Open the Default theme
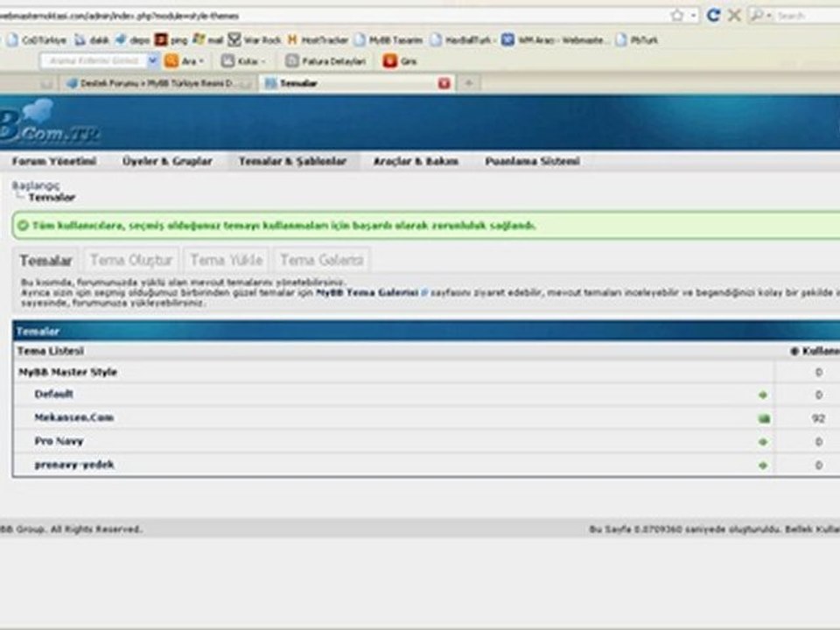The width and height of the screenshot is (840, 630). [53, 395]
